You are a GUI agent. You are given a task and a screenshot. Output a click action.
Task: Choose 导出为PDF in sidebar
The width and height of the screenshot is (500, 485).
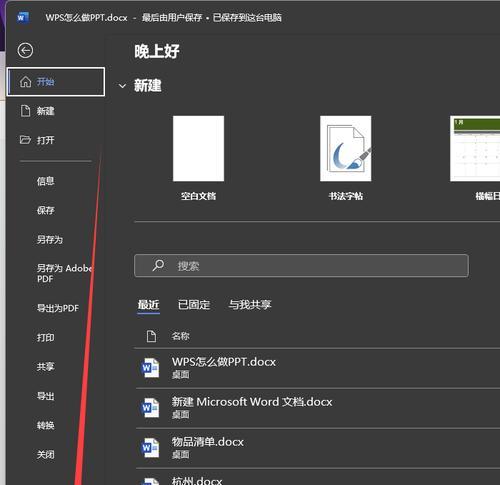click(58, 308)
